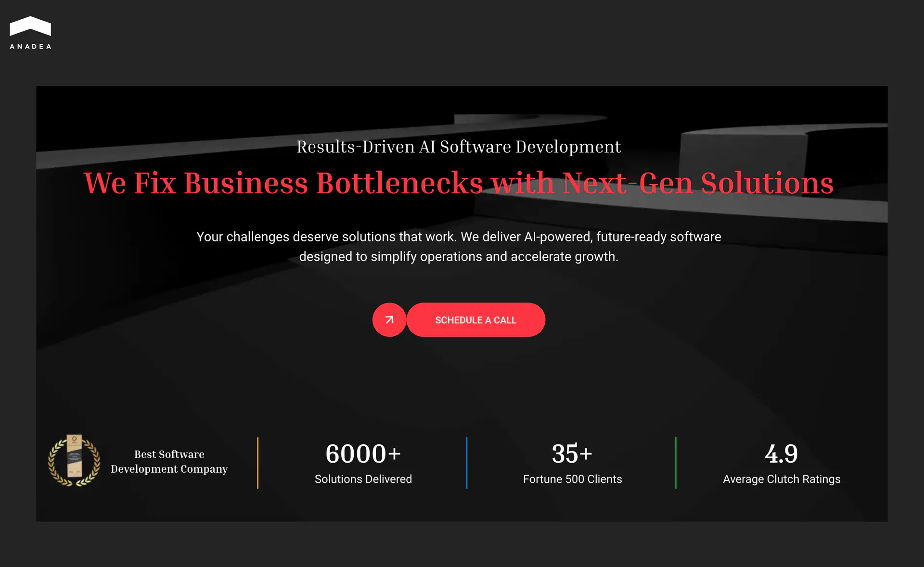This screenshot has height=567, width=924.
Task: Click the Solutions Delivered label
Action: pos(363,479)
